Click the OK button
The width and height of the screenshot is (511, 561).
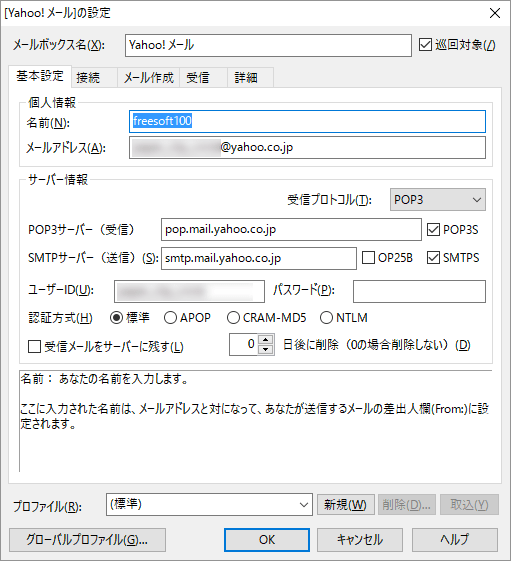click(267, 540)
